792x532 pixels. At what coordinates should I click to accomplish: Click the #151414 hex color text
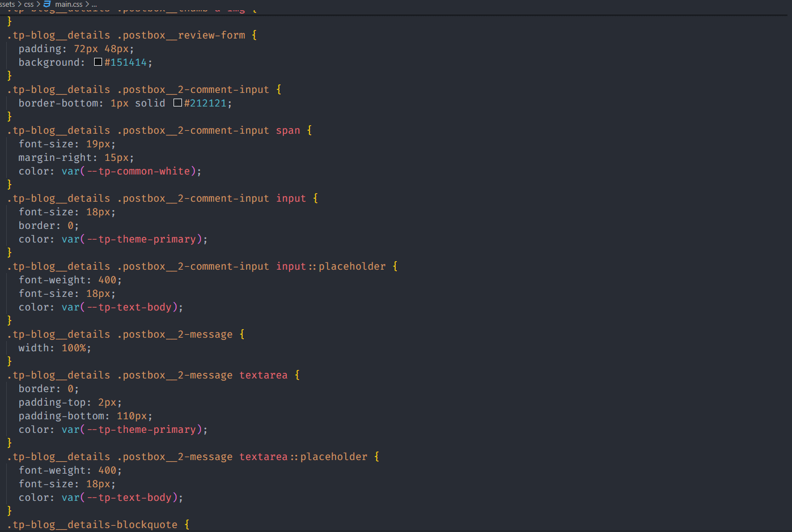[x=125, y=62]
